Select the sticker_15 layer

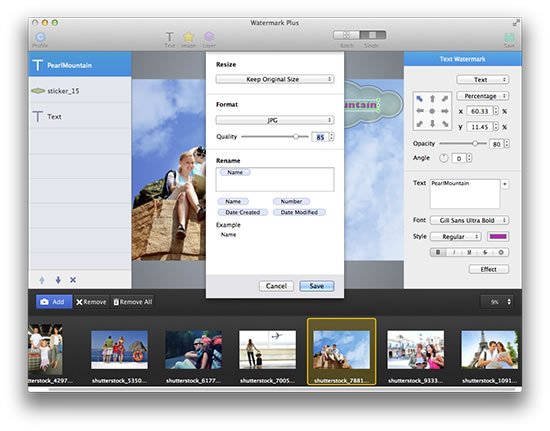[x=80, y=90]
